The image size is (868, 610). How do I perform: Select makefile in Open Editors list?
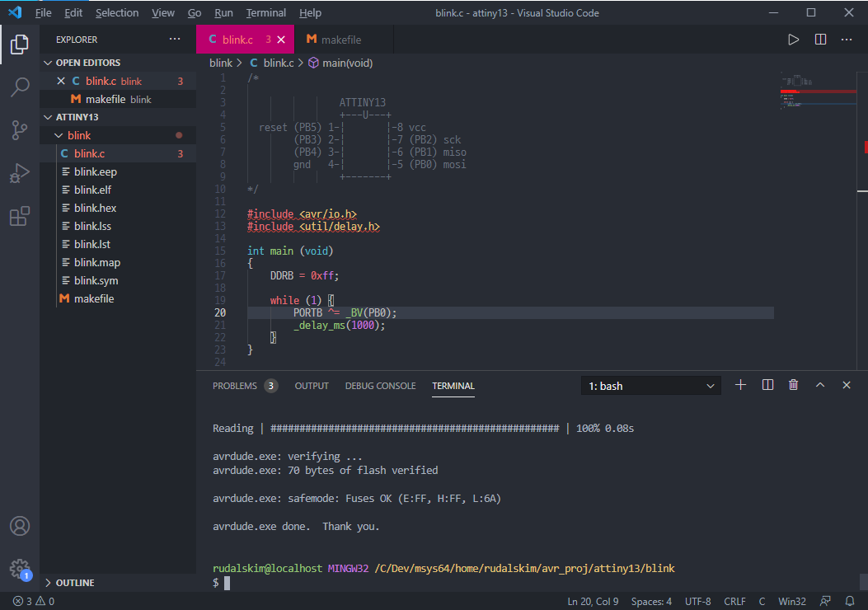(x=118, y=99)
